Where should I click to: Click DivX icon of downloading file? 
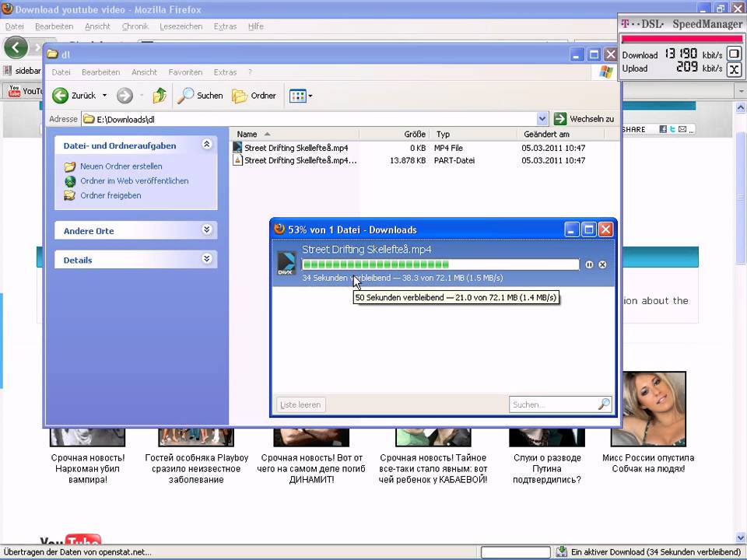(x=286, y=264)
